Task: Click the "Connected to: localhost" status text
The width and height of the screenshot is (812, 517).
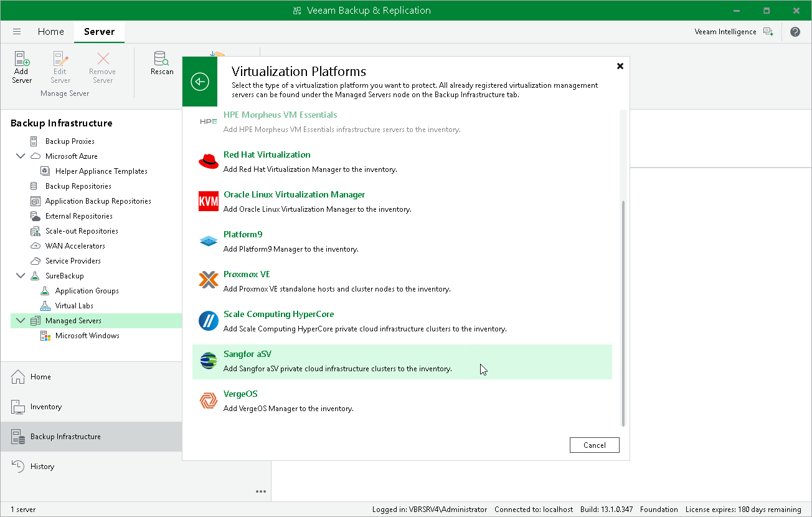Action: [x=534, y=510]
